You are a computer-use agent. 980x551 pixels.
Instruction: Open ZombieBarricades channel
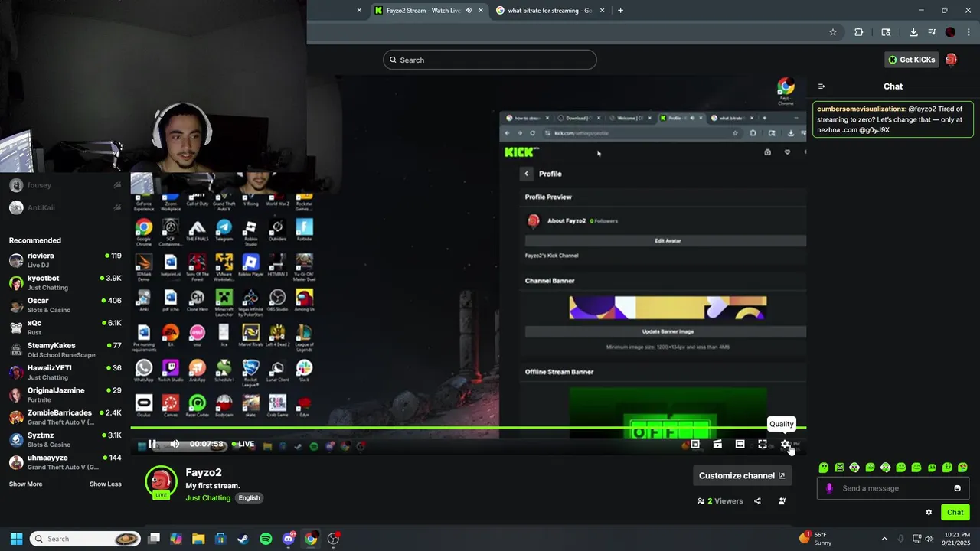pos(65,417)
